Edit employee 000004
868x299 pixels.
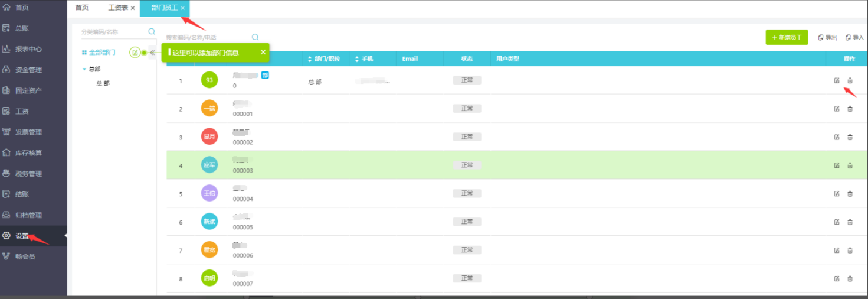837,194
